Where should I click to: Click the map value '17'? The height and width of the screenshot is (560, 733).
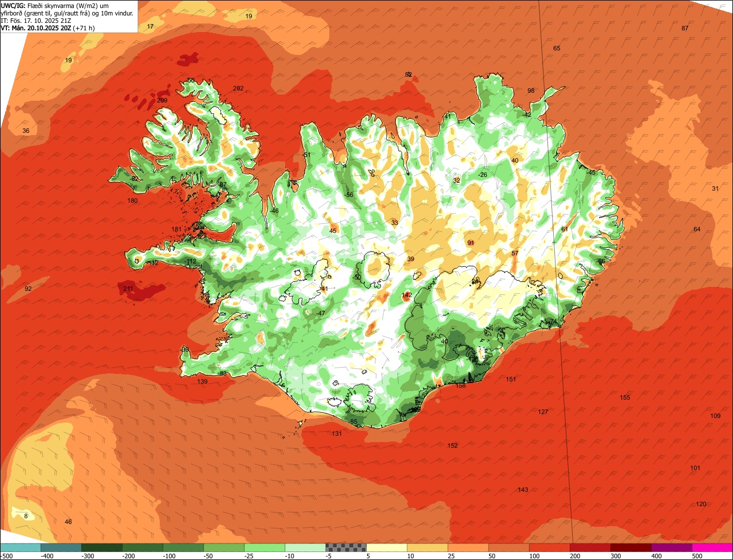[x=150, y=27]
